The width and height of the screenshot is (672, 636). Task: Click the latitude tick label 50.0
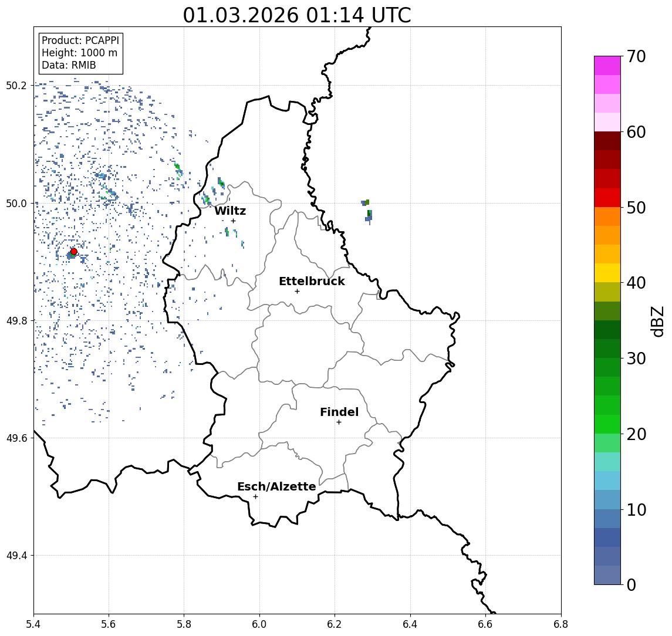[16, 203]
